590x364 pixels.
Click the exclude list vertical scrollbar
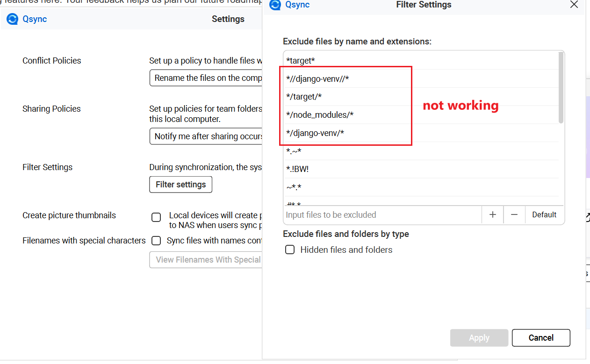pyautogui.click(x=561, y=88)
